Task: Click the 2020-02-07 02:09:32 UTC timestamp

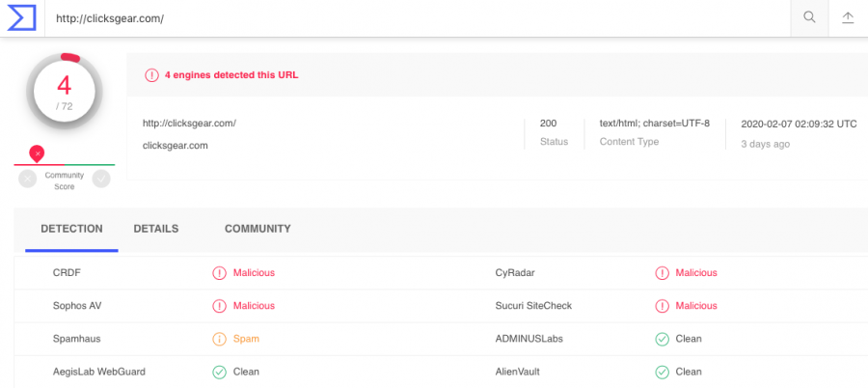Action: pos(799,124)
